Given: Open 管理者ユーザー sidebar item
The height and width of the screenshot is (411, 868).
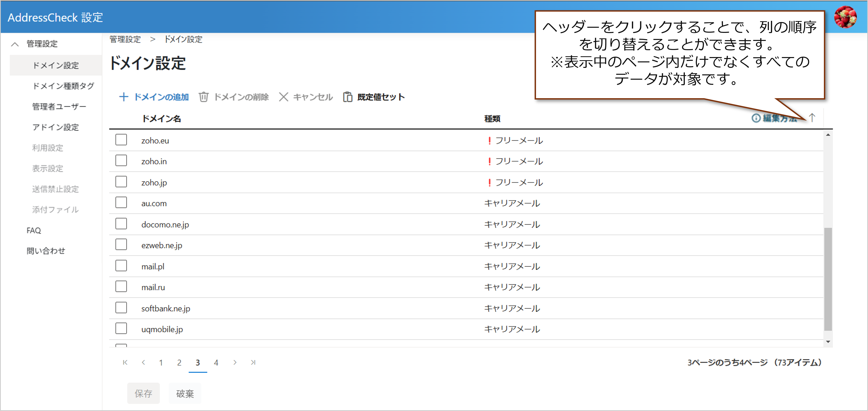Looking at the screenshot, I should pyautogui.click(x=59, y=107).
